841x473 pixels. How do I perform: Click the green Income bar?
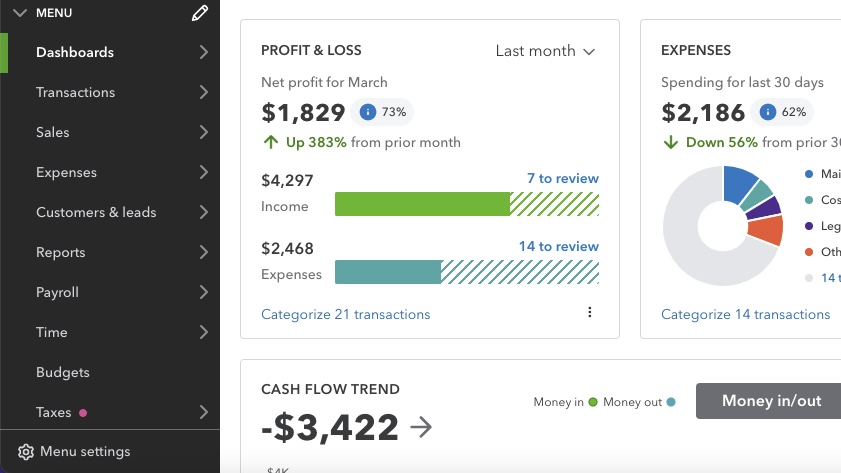(x=422, y=204)
